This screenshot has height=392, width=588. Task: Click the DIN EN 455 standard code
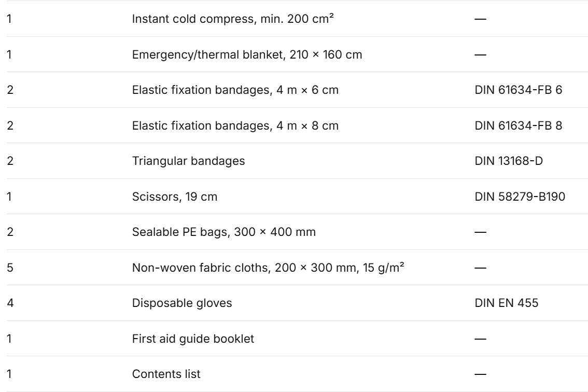(506, 303)
